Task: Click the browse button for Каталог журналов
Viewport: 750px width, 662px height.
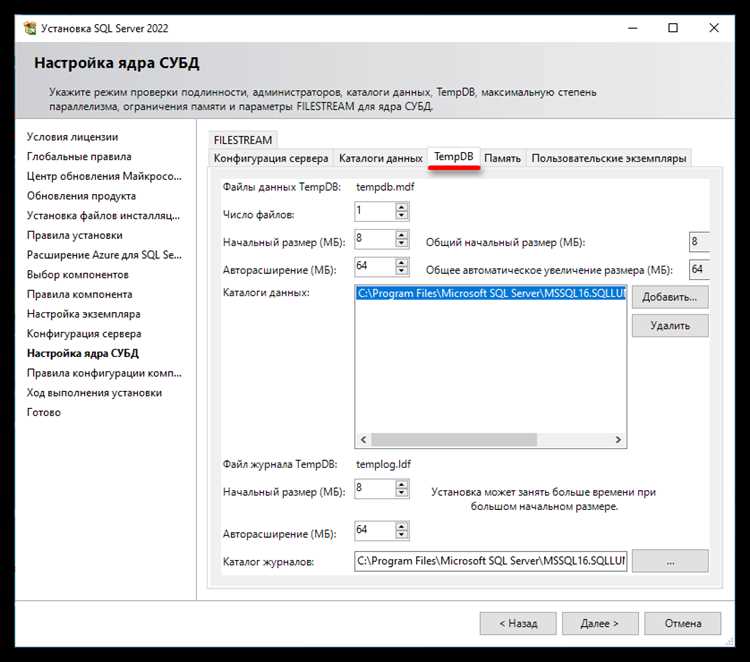Action: [x=670, y=561]
